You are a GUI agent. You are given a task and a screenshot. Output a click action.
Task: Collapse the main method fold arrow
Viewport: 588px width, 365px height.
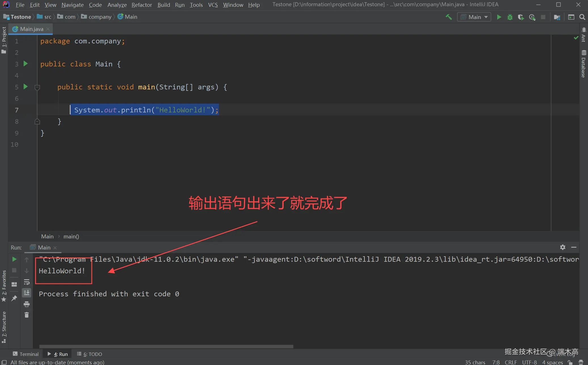point(37,87)
